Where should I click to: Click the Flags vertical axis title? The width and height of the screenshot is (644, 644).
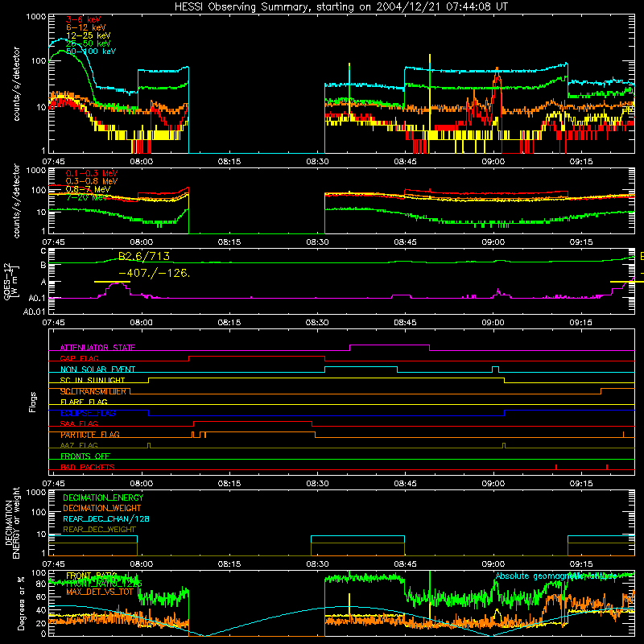point(33,402)
